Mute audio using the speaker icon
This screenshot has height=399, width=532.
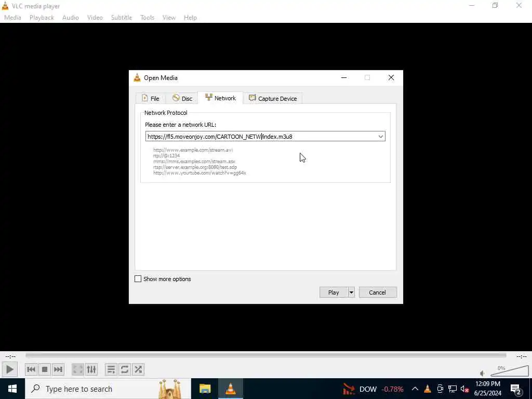point(483,373)
